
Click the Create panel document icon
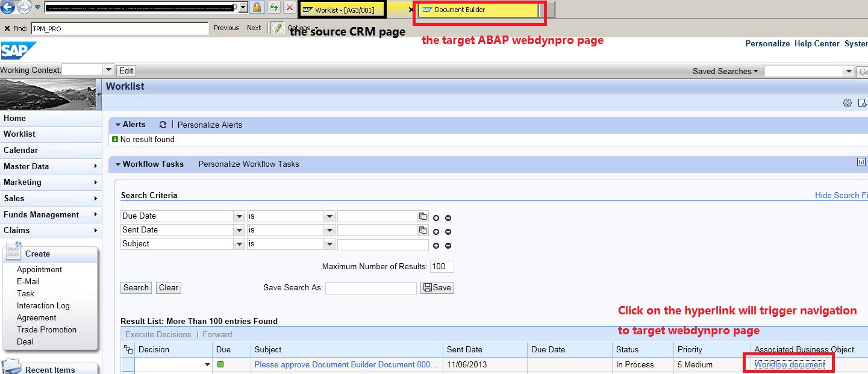[13, 251]
